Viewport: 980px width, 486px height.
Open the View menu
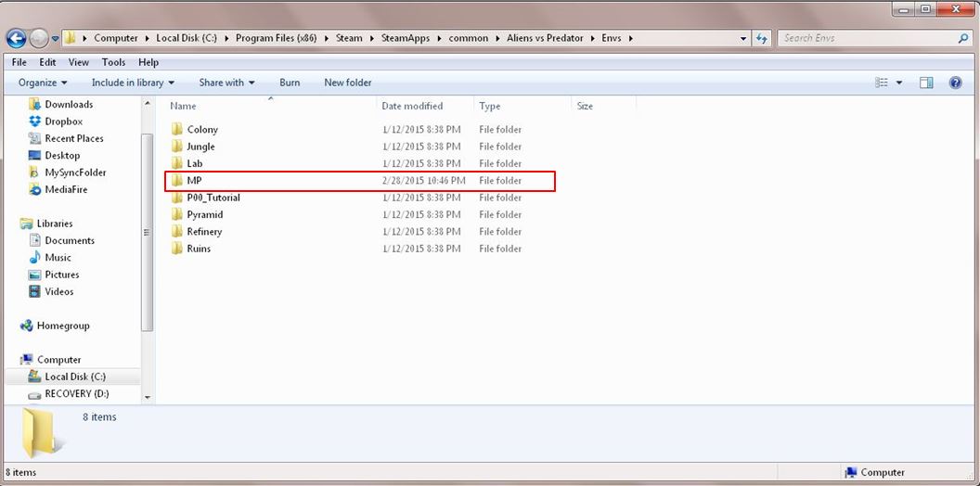coord(79,62)
